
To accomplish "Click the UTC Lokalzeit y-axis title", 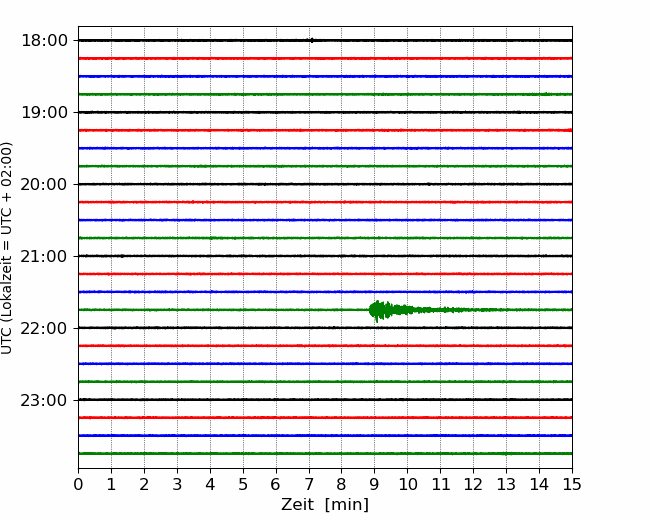I will (x=7, y=248).
